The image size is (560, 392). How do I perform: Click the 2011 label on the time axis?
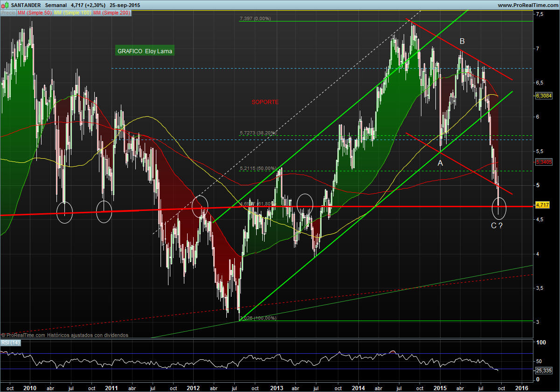(112, 388)
